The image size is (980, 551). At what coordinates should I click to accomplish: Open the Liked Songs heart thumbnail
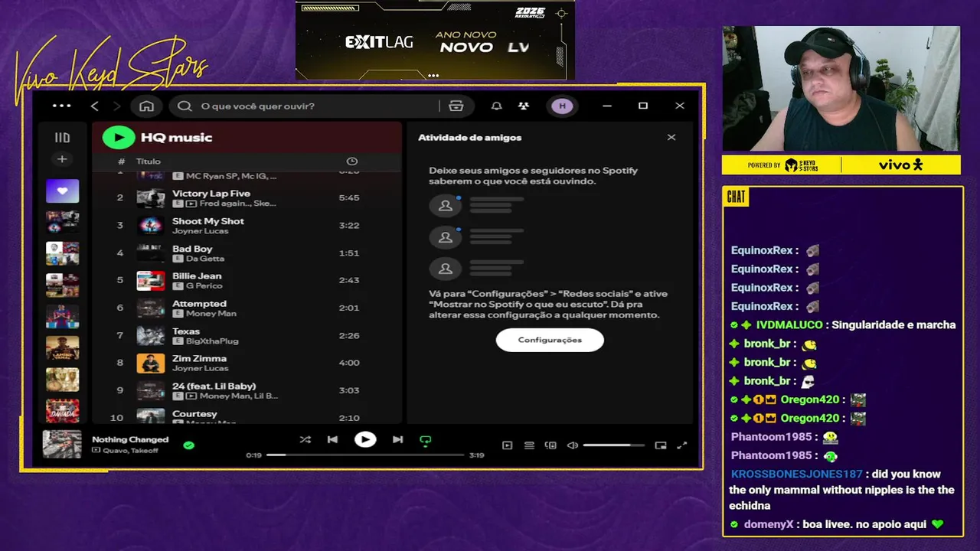click(x=62, y=191)
